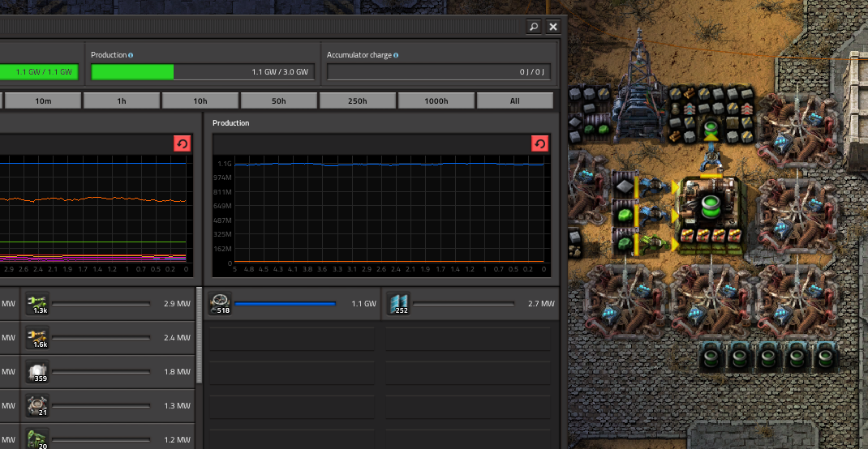Image resolution: width=868 pixels, height=449 pixels.
Task: Click the Accumulator charge info icon
Action: 396,55
